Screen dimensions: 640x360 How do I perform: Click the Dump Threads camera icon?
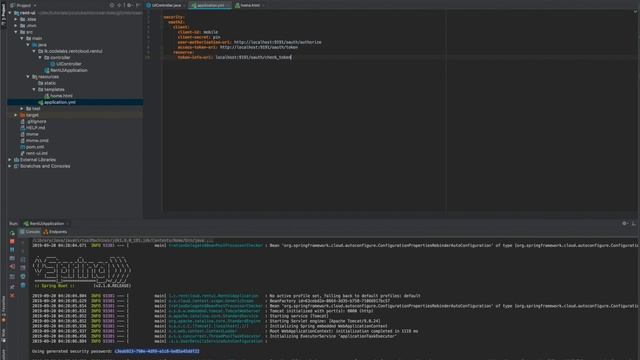click(x=12, y=258)
